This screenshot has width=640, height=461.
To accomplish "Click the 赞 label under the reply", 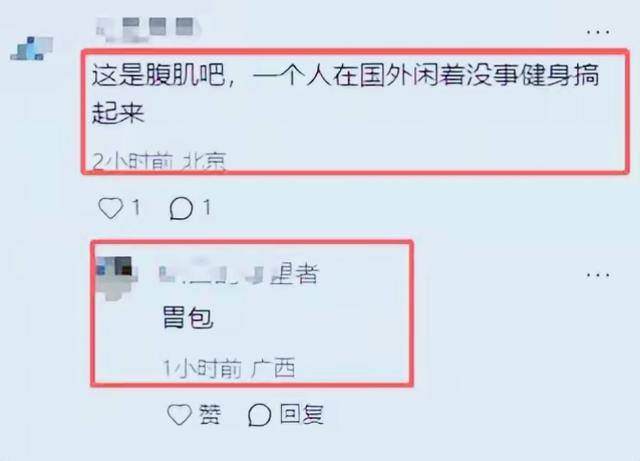I will point(210,414).
